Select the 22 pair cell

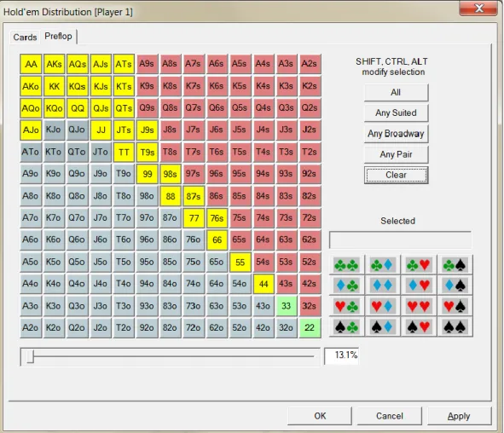tap(310, 327)
